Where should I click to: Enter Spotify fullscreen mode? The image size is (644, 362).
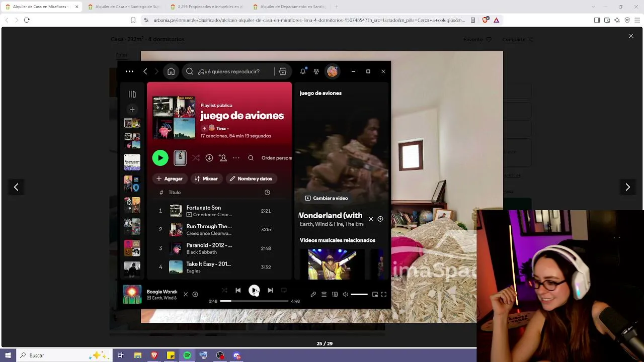(x=383, y=294)
